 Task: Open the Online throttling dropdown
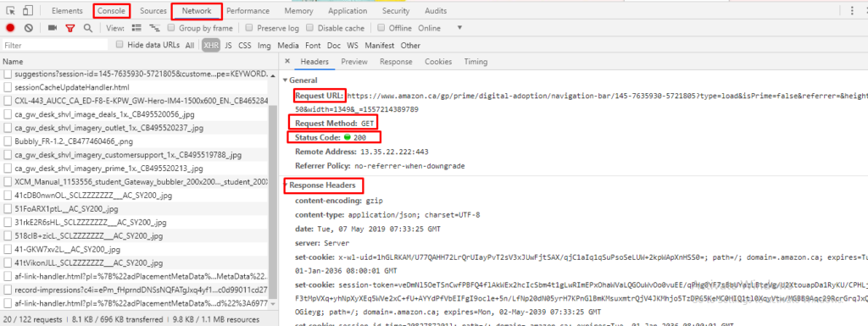[x=440, y=28]
